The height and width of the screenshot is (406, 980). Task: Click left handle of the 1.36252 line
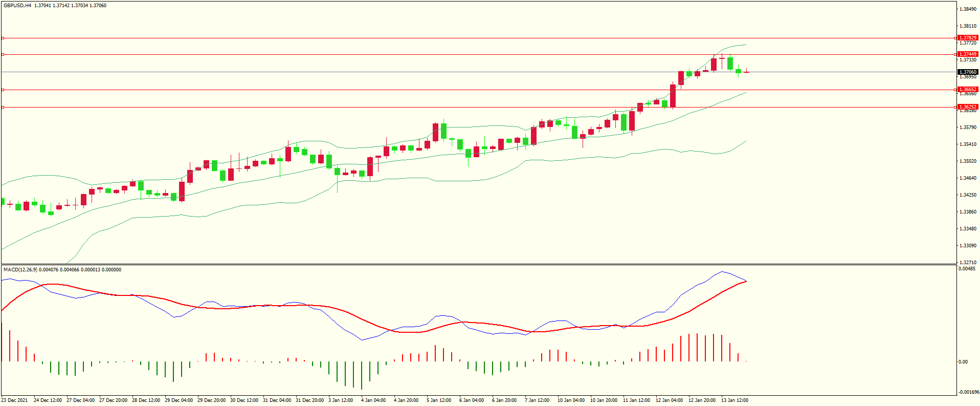point(3,107)
